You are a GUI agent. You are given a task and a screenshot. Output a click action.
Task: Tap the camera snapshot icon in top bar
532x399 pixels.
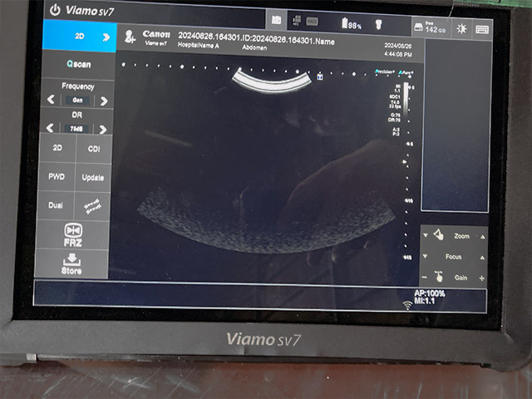276,20
